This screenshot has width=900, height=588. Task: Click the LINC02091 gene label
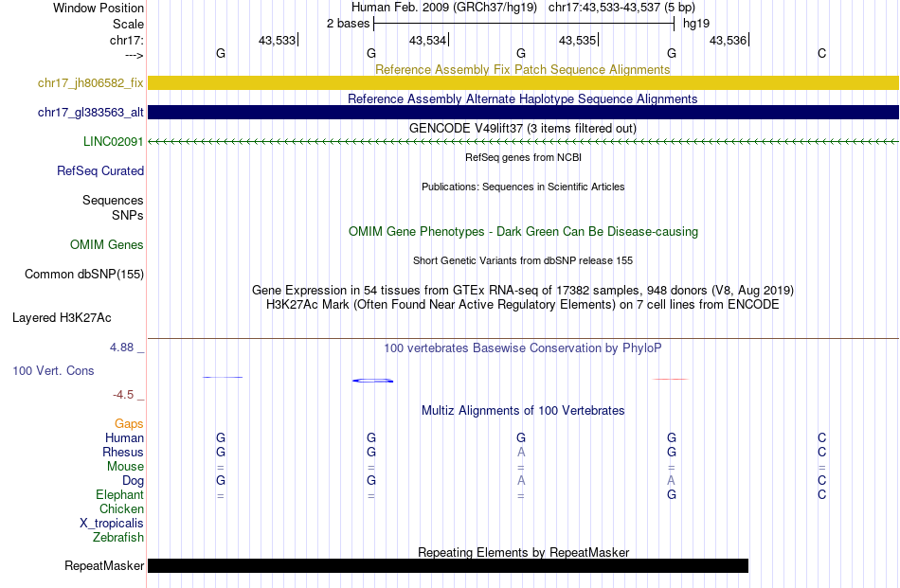(113, 142)
